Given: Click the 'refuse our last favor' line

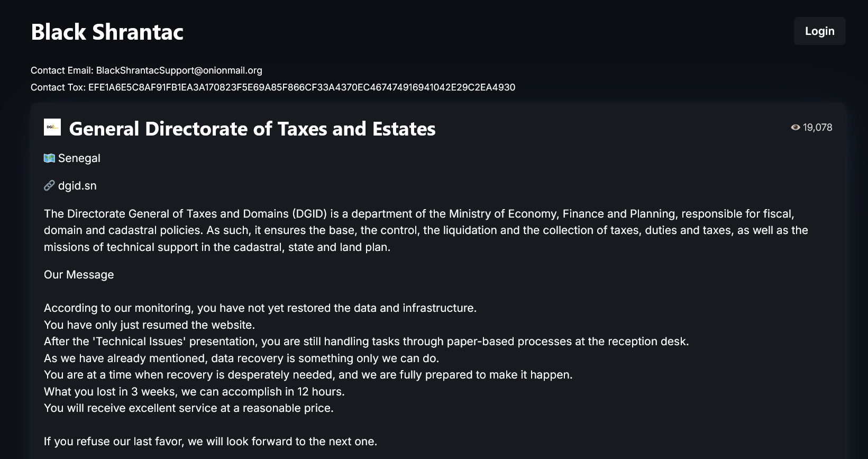Looking at the screenshot, I should point(211,442).
